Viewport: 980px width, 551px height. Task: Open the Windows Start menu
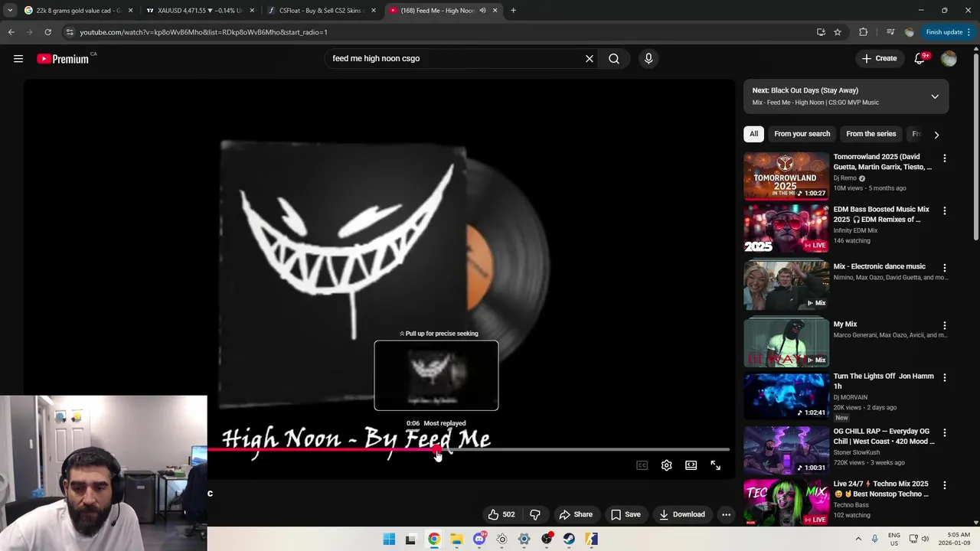(389, 539)
